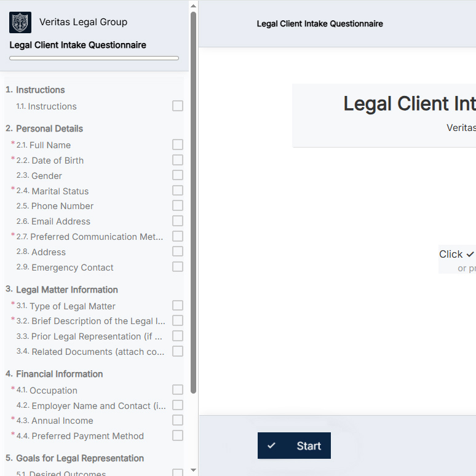Tick the 4.2 Employer Name and Contact checkbox
Image resolution: width=476 pixels, height=476 pixels.
(x=178, y=405)
